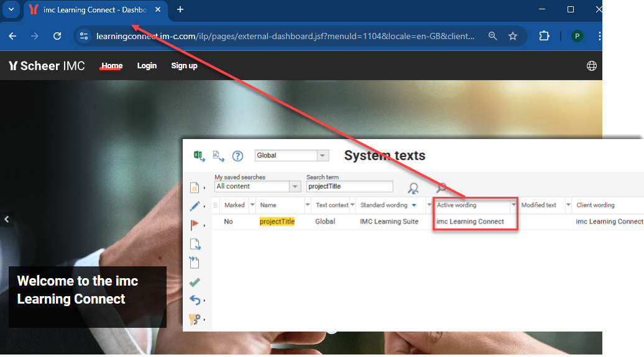644x357 pixels.
Task: Click the key and gear icon
Action: [195, 319]
